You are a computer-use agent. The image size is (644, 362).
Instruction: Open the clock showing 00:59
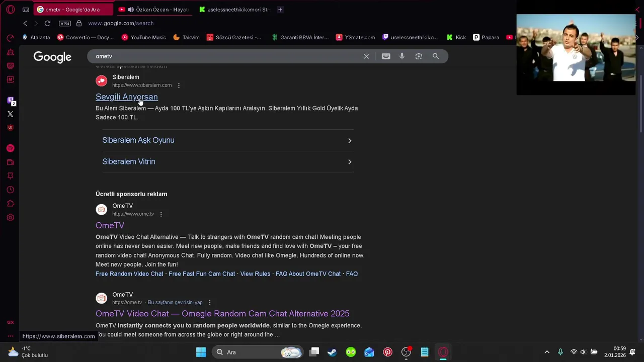tap(615, 352)
